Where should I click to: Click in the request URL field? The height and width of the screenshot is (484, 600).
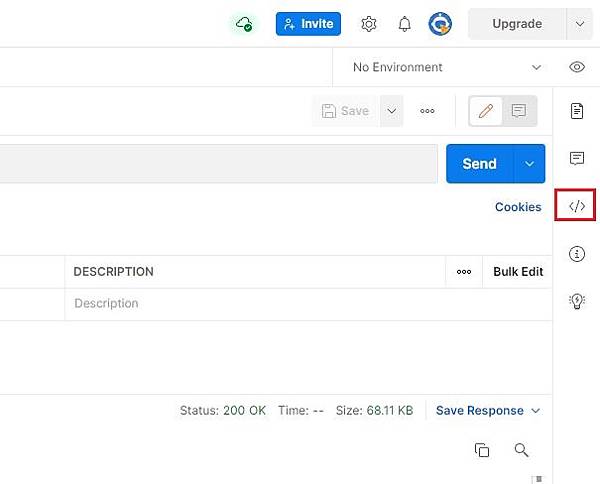click(218, 164)
